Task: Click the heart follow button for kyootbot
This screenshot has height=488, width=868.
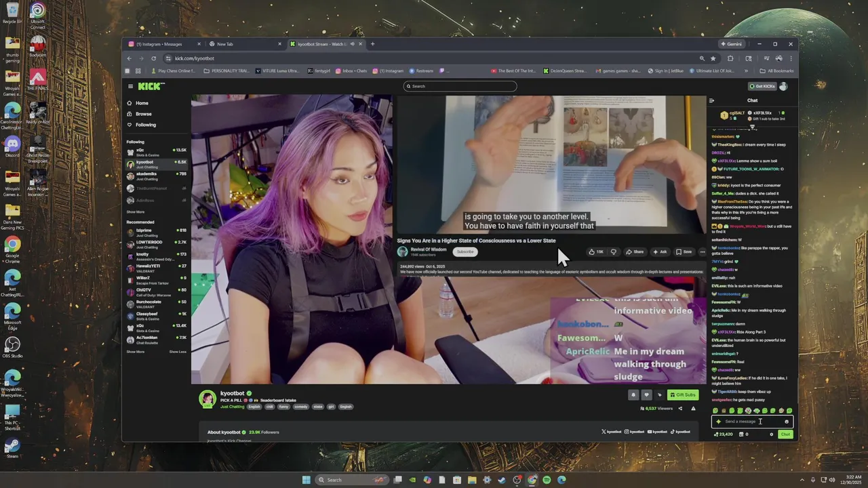Action: point(646,394)
